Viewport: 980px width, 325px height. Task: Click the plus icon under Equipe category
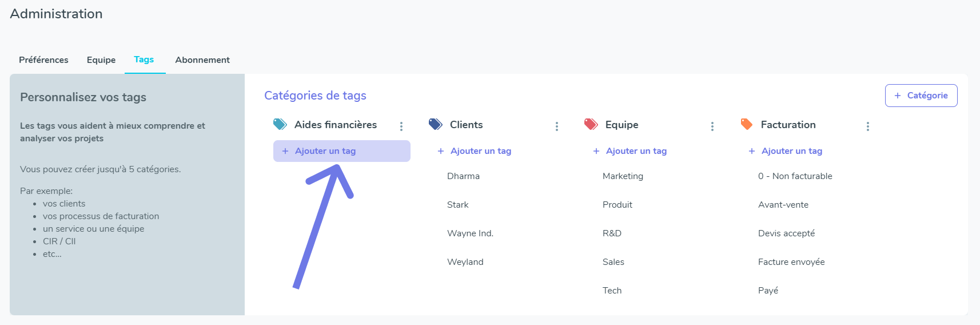coord(596,151)
